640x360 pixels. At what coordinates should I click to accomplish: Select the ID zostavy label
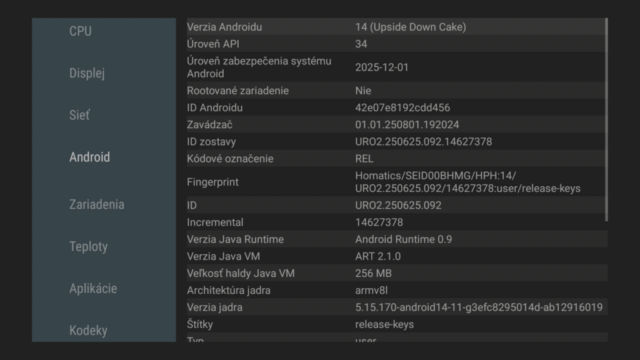click(x=211, y=142)
